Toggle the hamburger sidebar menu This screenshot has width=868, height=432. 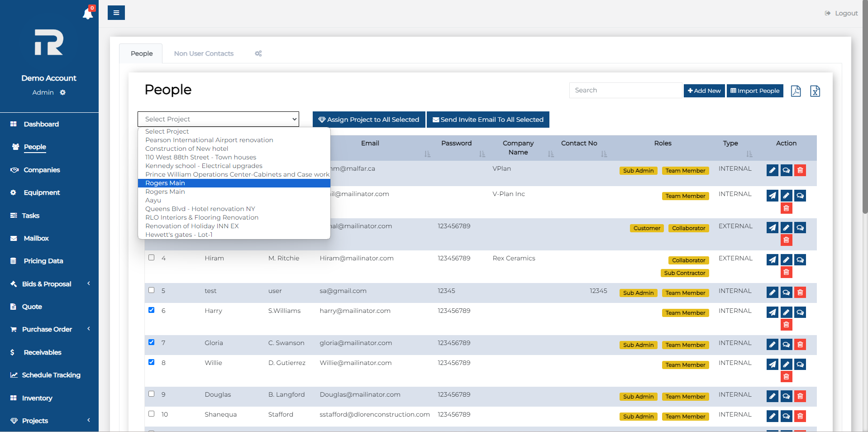point(116,13)
